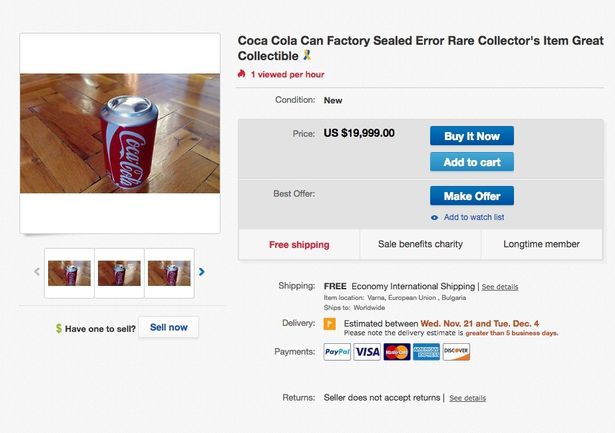This screenshot has height=433, width=615.
Task: Open shipping See details link
Action: 499,287
